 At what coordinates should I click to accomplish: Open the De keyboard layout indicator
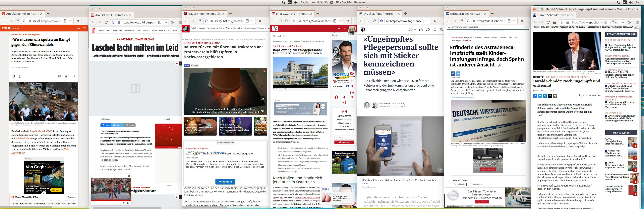(290, 2)
